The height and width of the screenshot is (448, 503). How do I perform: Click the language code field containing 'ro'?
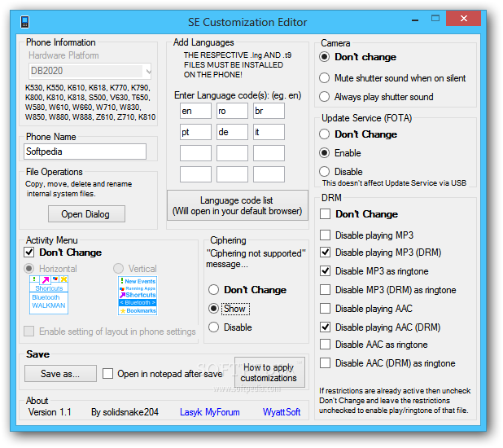(x=232, y=111)
